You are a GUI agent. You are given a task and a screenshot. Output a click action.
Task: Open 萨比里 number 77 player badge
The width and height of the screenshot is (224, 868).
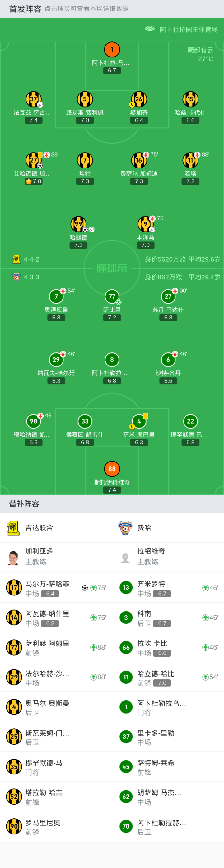click(x=112, y=296)
